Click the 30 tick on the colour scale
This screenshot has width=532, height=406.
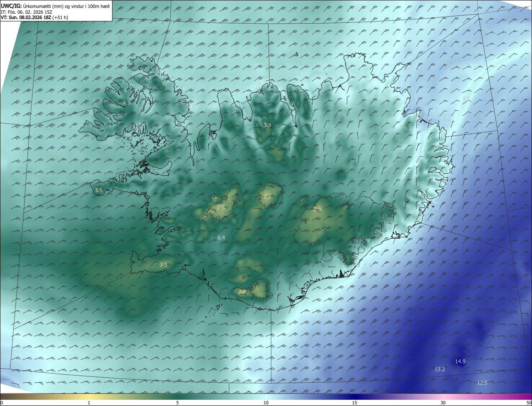[x=443, y=403]
